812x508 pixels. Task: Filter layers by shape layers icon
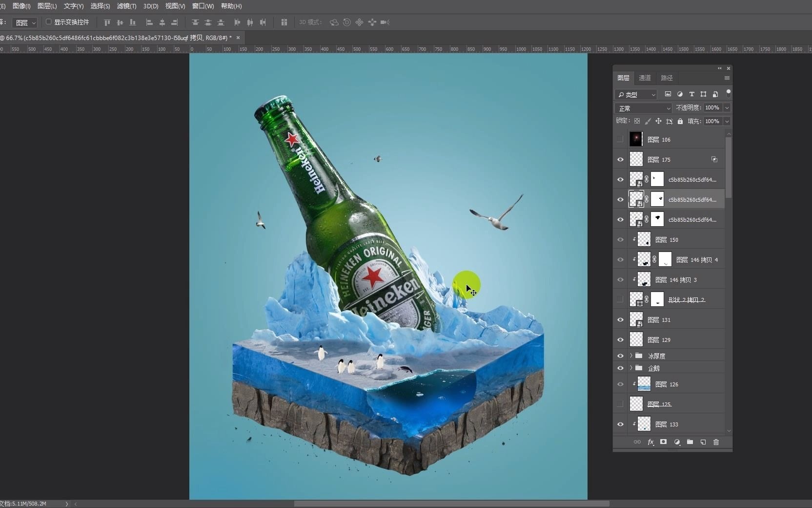point(703,94)
